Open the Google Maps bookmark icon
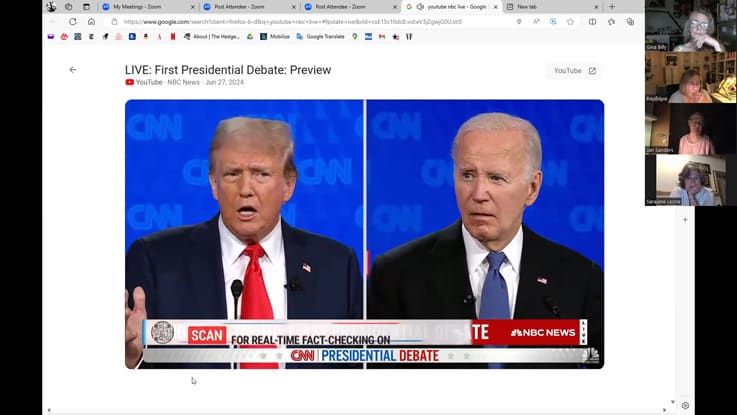Screen dimensions: 737x415 point(355,36)
